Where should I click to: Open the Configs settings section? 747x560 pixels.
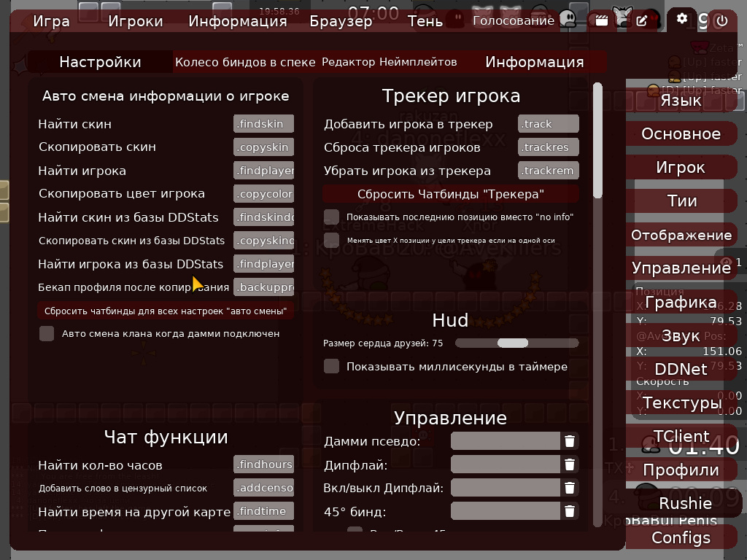coord(681,537)
